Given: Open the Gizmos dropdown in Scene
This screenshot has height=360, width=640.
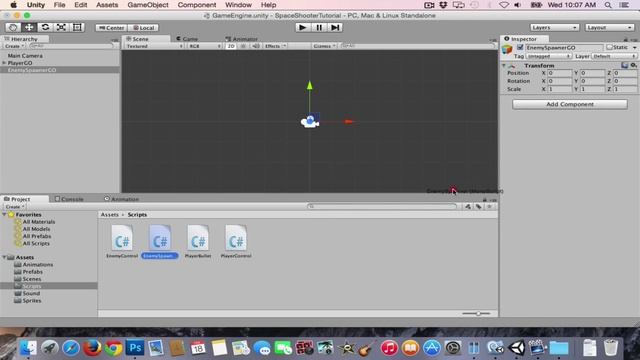Looking at the screenshot, I should (x=324, y=46).
